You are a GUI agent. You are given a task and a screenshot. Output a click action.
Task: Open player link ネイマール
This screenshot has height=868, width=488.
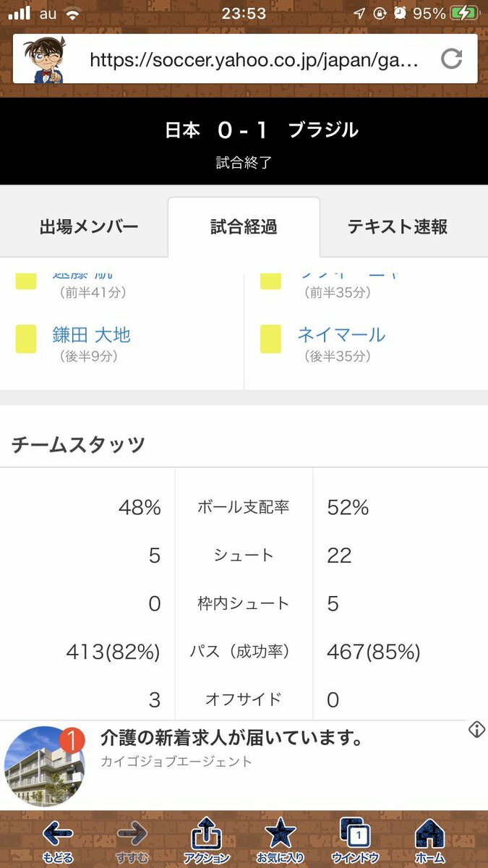point(341,335)
